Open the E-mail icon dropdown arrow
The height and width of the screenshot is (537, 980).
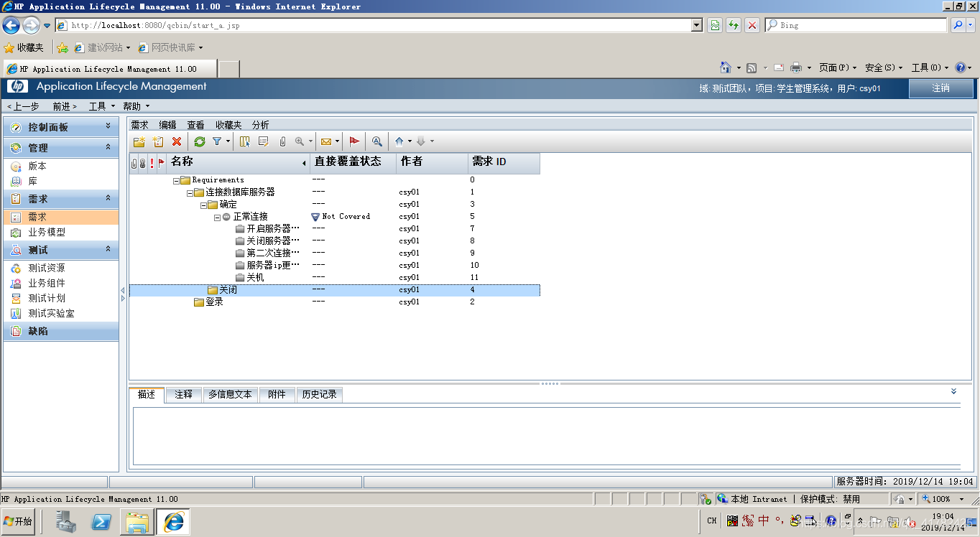point(337,141)
